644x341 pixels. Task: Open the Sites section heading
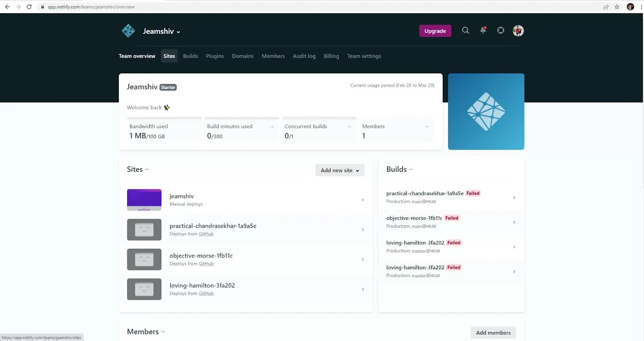[x=135, y=169]
